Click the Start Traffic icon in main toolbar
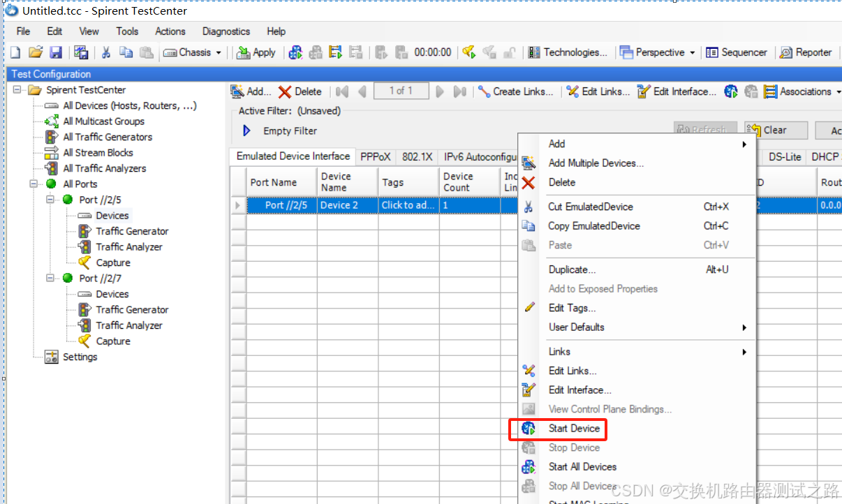The height and width of the screenshot is (504, 842). 336,52
